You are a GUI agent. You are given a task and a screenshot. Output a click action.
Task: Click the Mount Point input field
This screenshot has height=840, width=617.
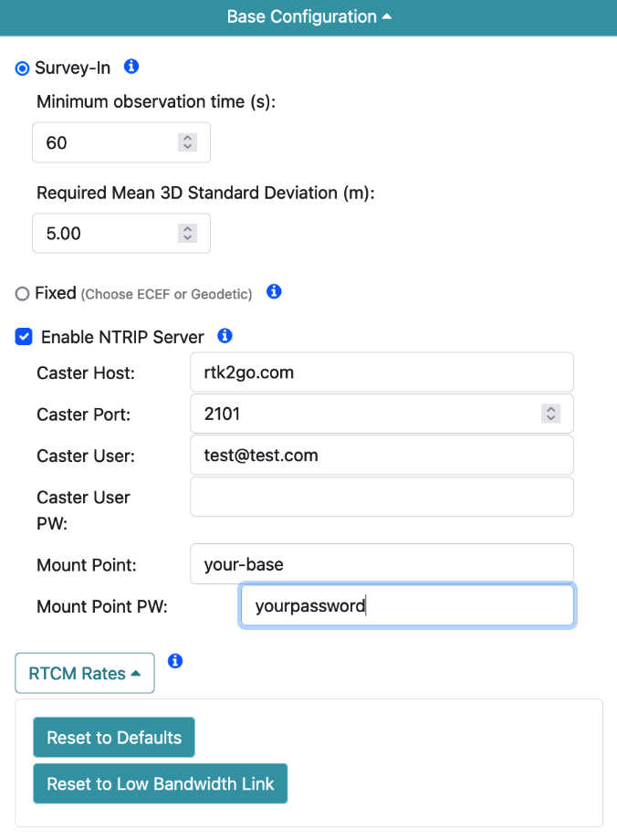tap(382, 564)
